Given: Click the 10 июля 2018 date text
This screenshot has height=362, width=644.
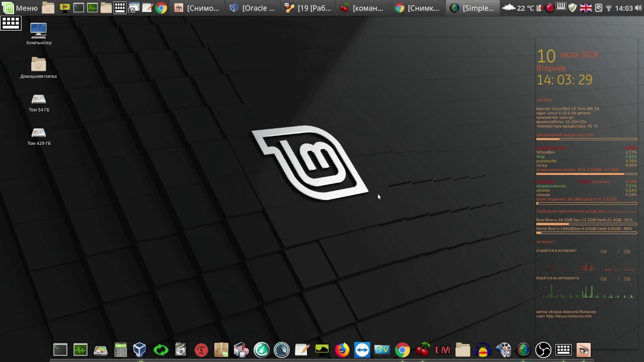Looking at the screenshot, I should (x=568, y=55).
